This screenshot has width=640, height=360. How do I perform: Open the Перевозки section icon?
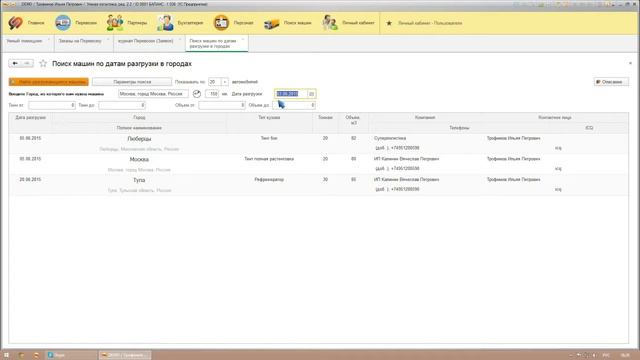coord(63,23)
